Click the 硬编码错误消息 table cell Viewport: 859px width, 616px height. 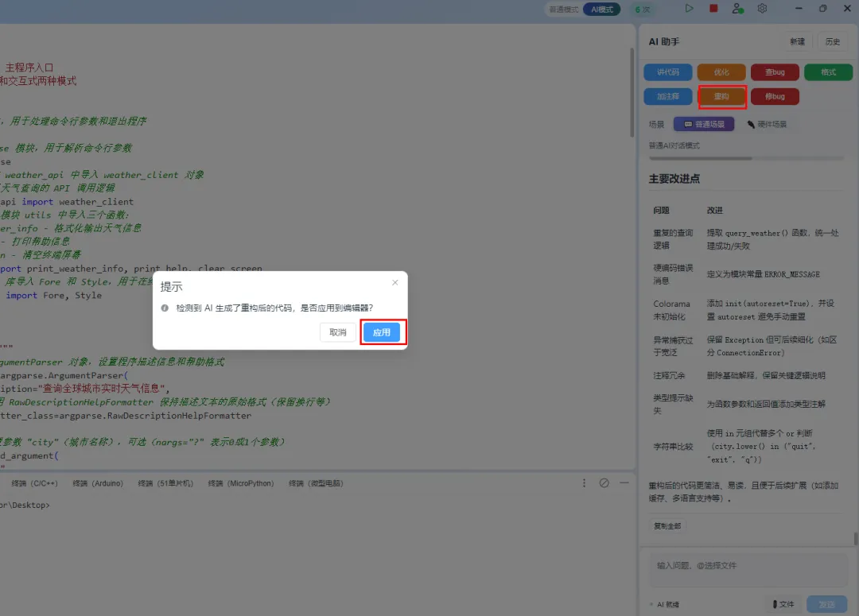pos(674,274)
